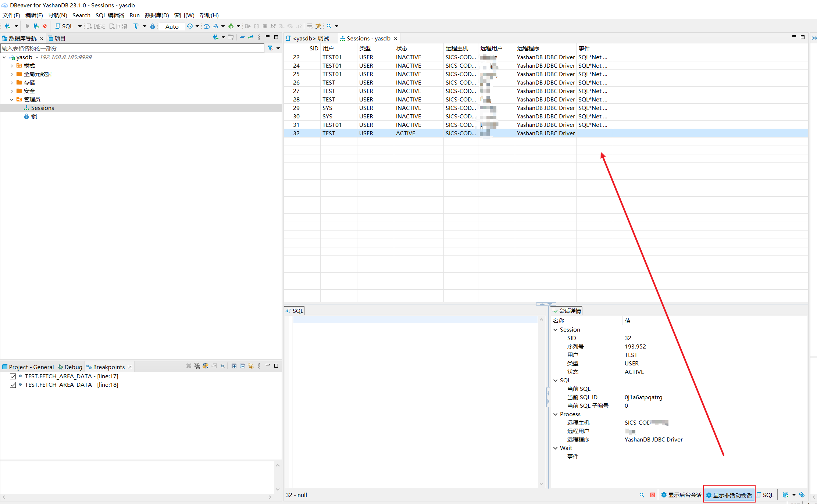Click the collapse-all icon in database navigator
Image resolution: width=817 pixels, height=504 pixels.
pyautogui.click(x=242, y=37)
